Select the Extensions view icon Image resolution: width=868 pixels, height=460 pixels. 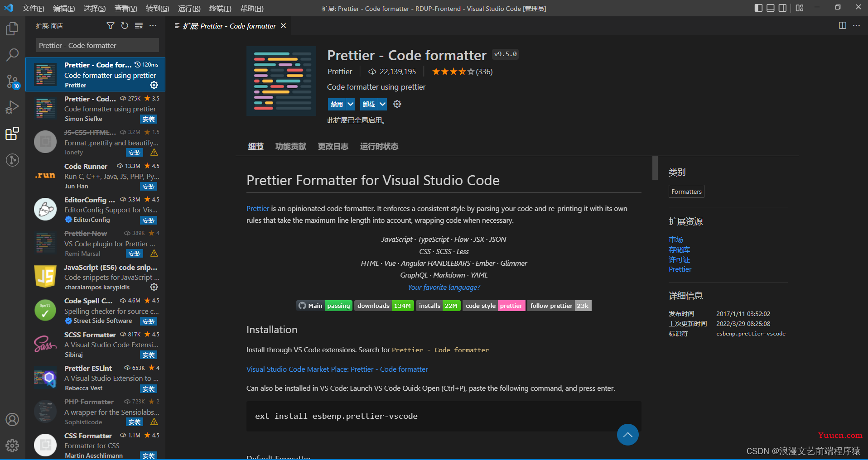point(12,134)
